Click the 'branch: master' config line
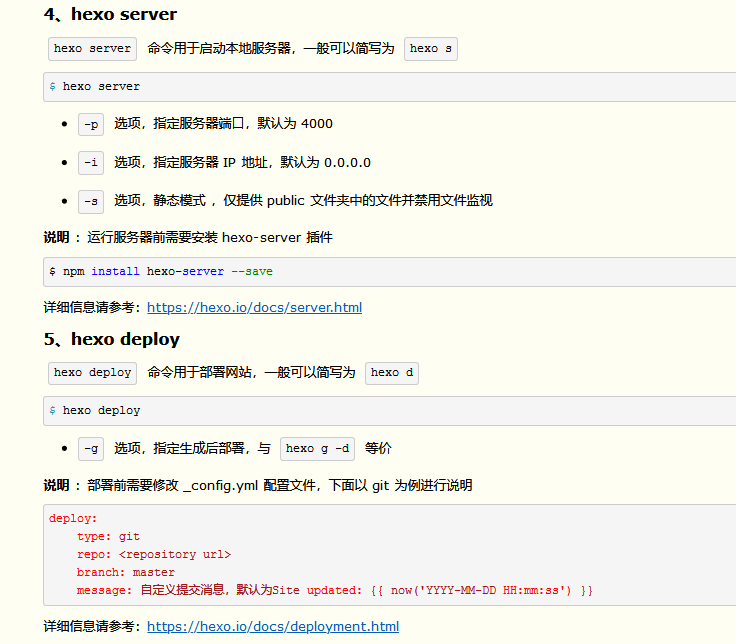This screenshot has height=644, width=736. [125, 572]
